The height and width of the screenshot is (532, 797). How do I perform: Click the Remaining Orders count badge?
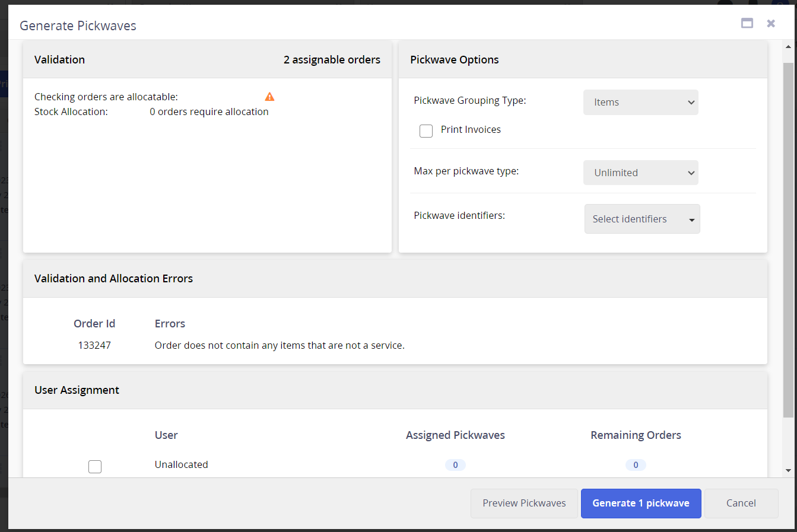click(x=636, y=465)
